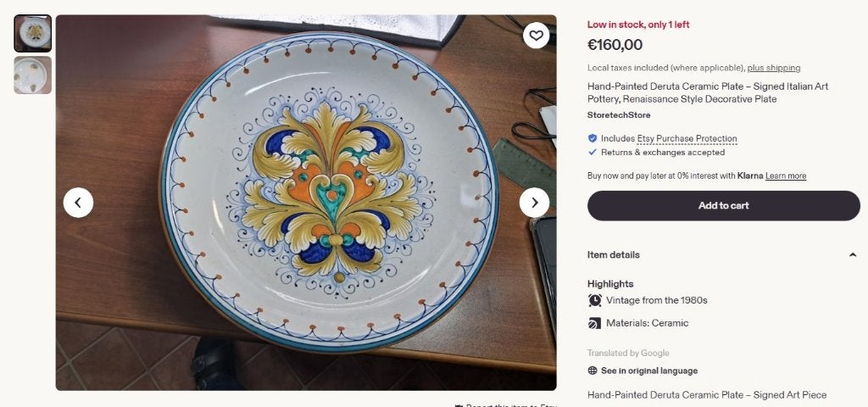868x407 pixels.
Task: Click the main plate product image
Action: point(306,203)
